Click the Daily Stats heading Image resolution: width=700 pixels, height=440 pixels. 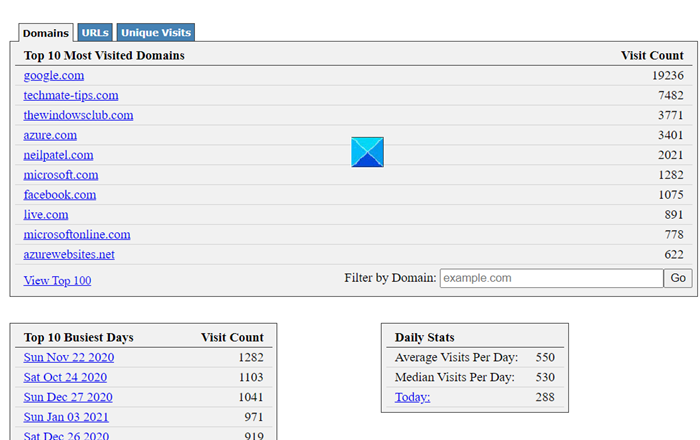(x=425, y=337)
